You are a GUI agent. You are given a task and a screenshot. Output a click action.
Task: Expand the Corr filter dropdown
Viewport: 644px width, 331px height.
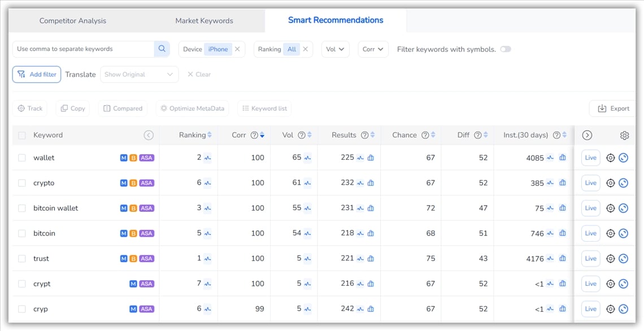373,49
